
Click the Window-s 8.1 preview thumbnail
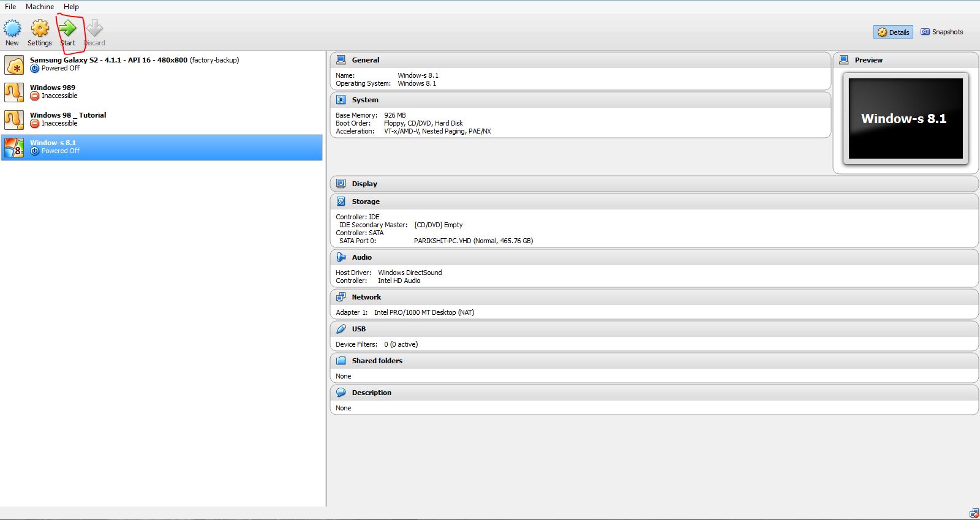pos(906,118)
